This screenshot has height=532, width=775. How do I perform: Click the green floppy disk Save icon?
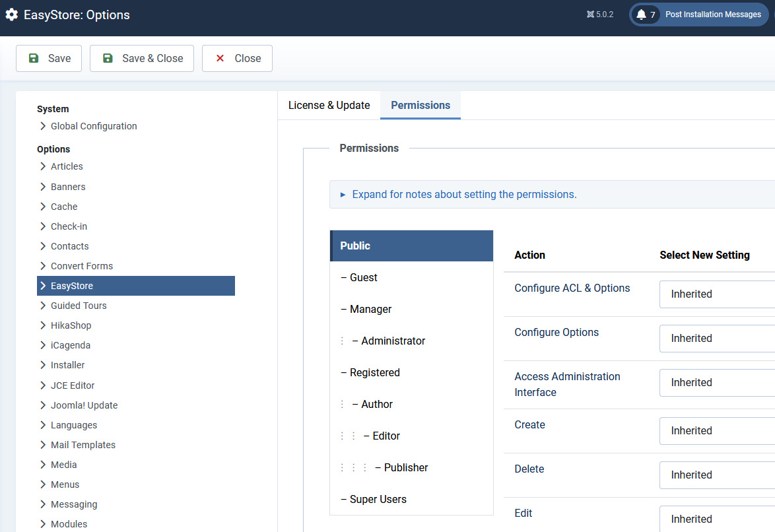34,58
